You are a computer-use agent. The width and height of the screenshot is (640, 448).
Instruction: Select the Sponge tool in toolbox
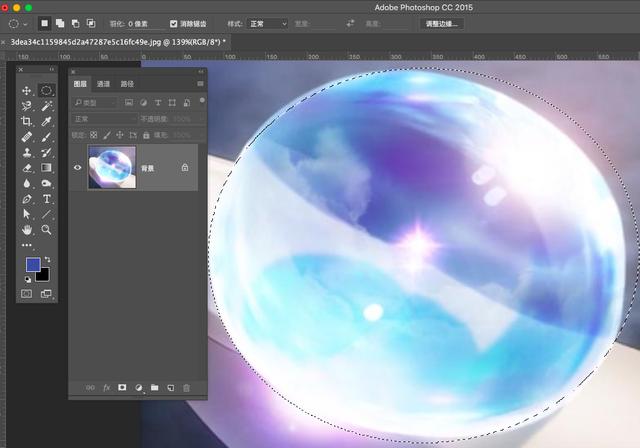(x=46, y=183)
